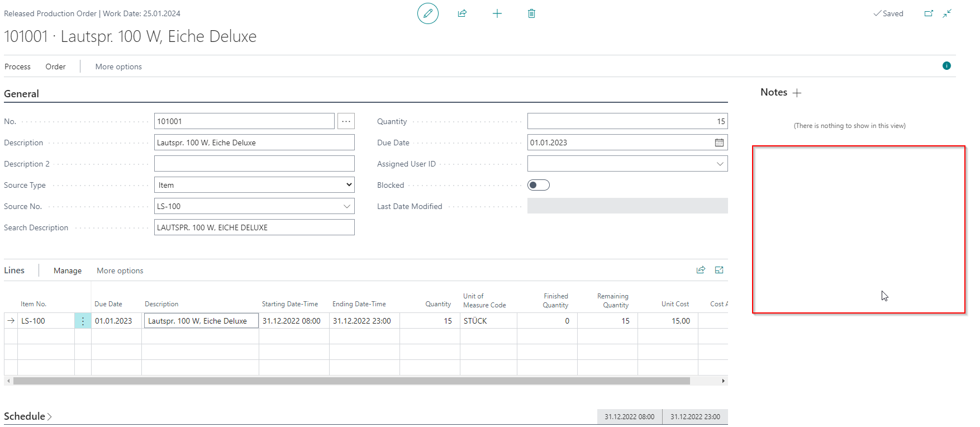Open the Process menu
The image size is (980, 427).
(17, 67)
